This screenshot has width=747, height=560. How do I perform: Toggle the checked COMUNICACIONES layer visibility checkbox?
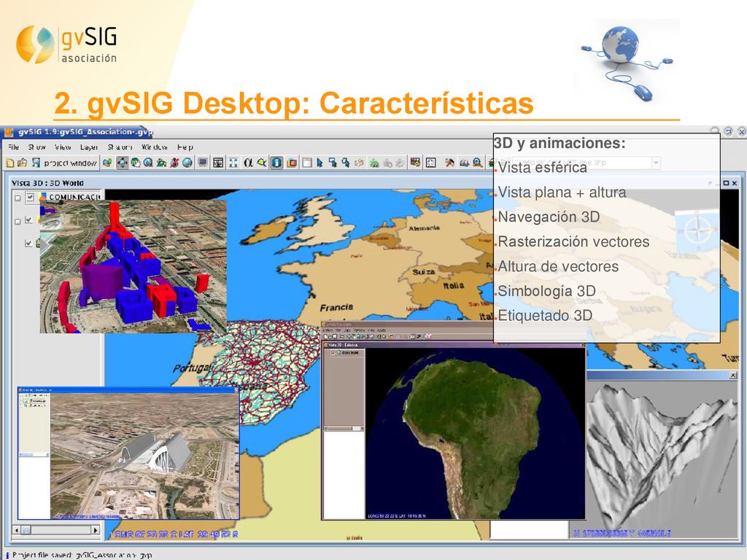30,197
